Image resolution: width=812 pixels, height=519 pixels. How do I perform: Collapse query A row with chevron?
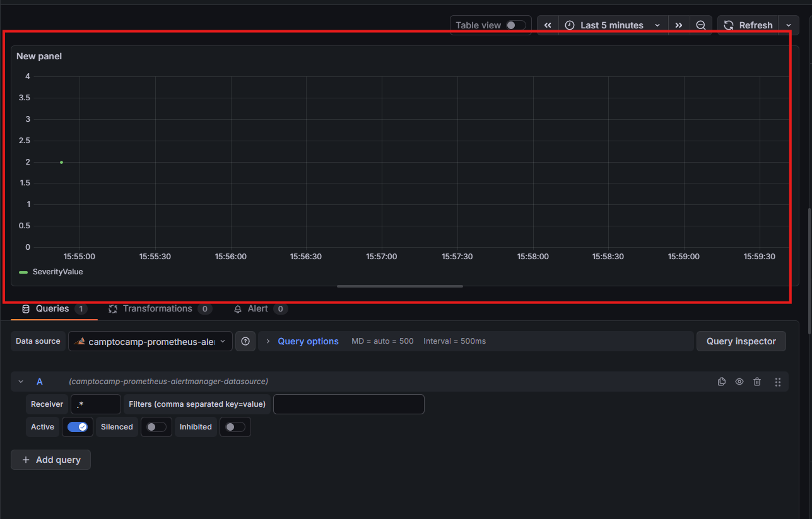pos(21,382)
